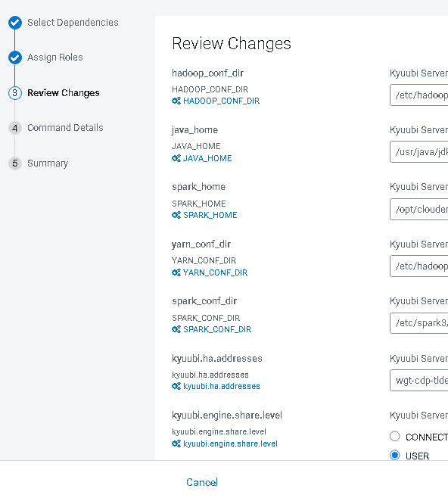Click the Select Dependencies completed checkmark icon
The image size is (448, 498).
tap(15, 23)
